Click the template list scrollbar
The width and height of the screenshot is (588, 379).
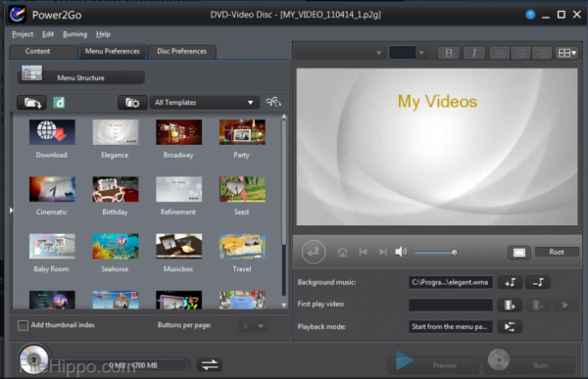click(x=284, y=182)
